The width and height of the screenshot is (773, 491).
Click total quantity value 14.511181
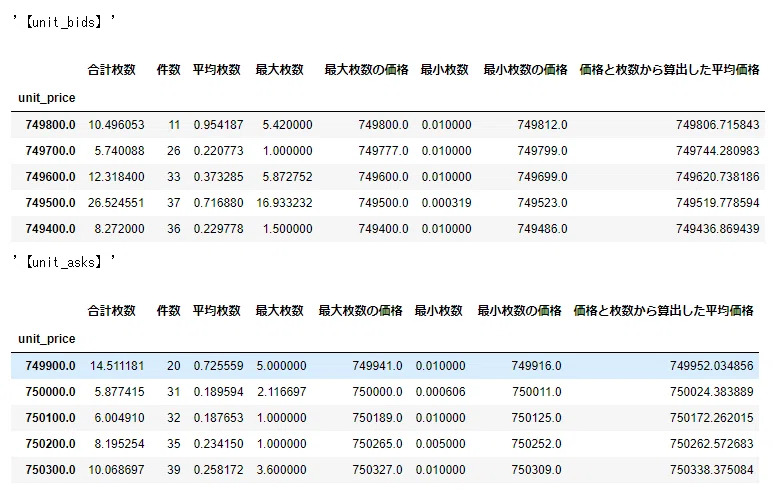tap(117, 366)
